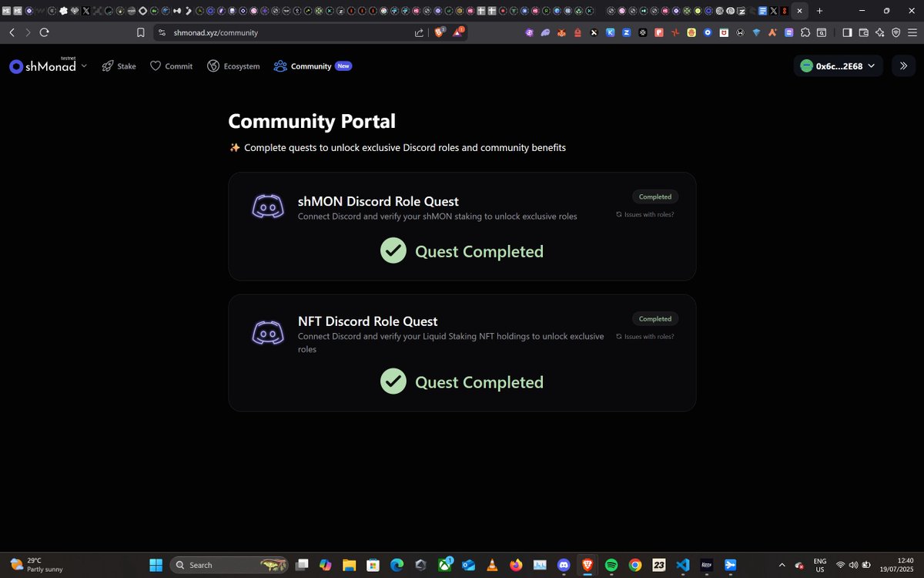This screenshot has width=924, height=578.
Task: Open Brave VPN shield icon
Action: tap(896, 32)
